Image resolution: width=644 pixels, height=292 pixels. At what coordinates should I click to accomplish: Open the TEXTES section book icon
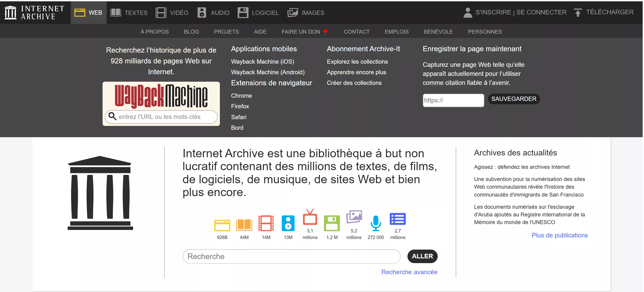(115, 12)
